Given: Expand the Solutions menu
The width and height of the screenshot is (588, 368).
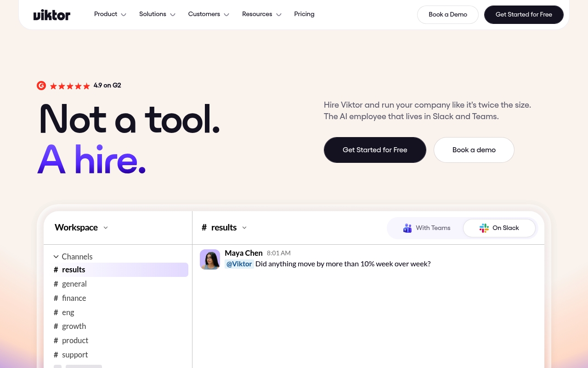Looking at the screenshot, I should [x=157, y=14].
